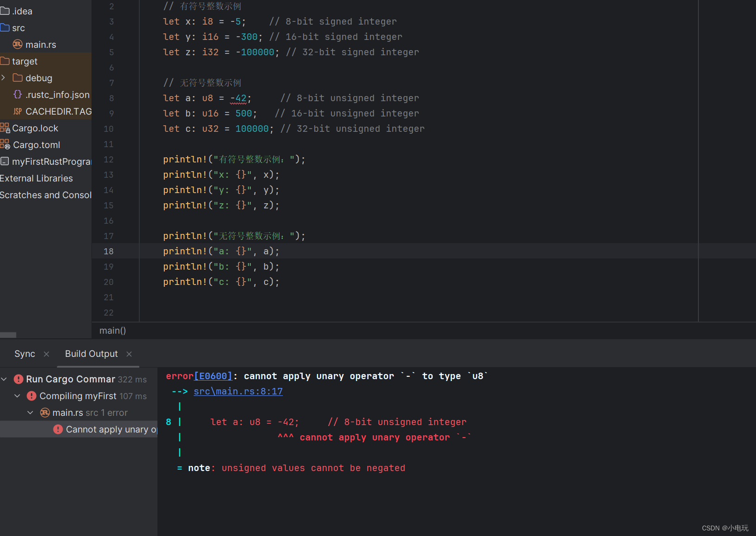The image size is (756, 536).
Task: Switch to the Sync tab
Action: tap(25, 354)
